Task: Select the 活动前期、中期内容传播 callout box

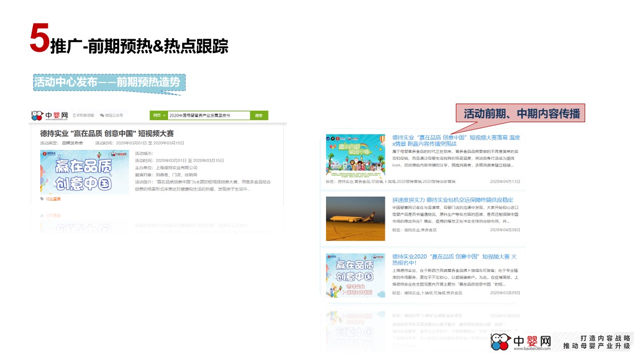Action: (x=521, y=113)
